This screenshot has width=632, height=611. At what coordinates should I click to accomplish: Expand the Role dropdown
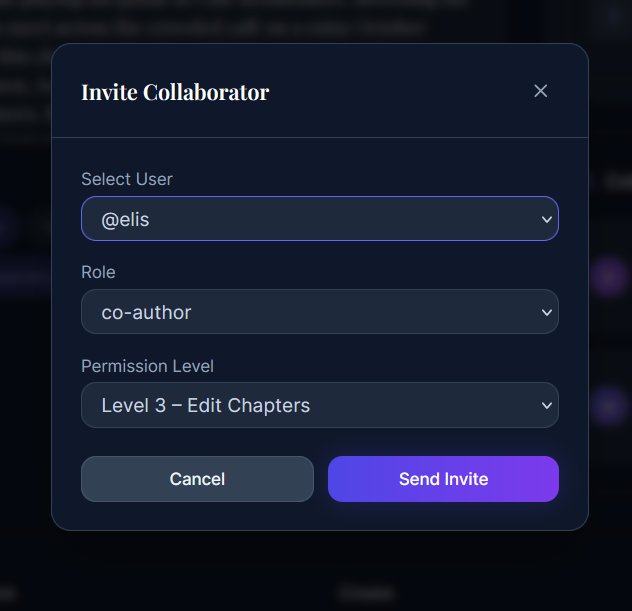click(319, 312)
